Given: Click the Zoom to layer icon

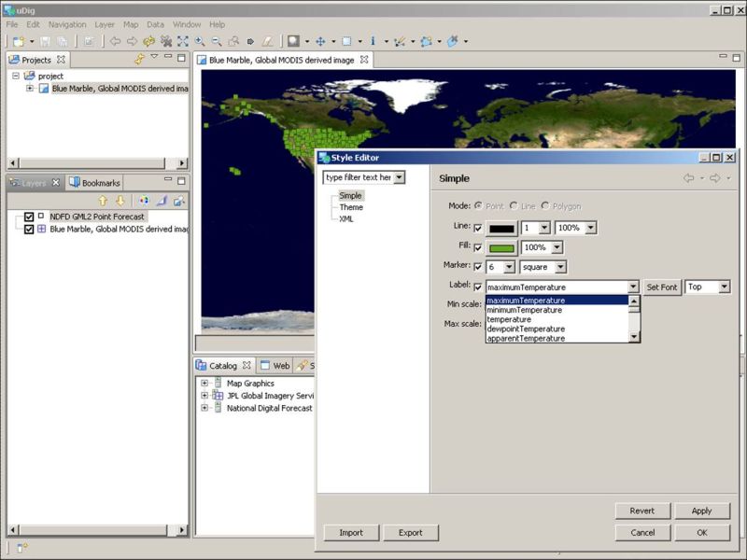Looking at the screenshot, I should (233, 41).
